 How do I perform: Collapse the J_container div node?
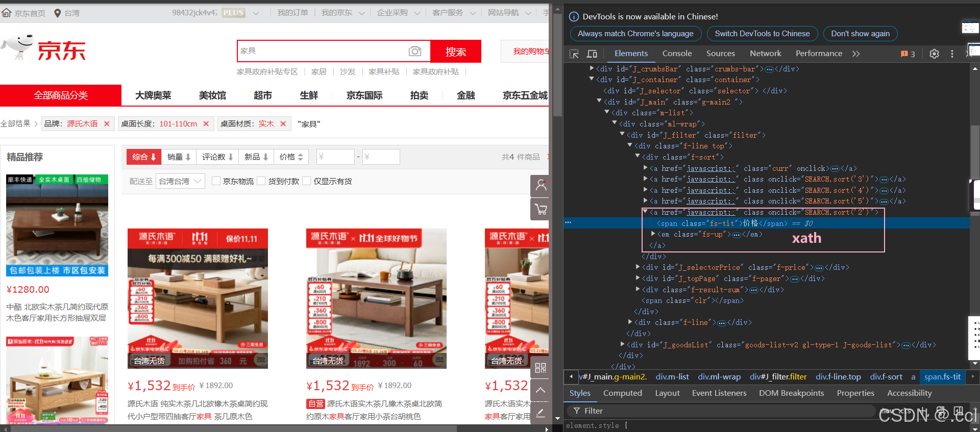point(592,79)
